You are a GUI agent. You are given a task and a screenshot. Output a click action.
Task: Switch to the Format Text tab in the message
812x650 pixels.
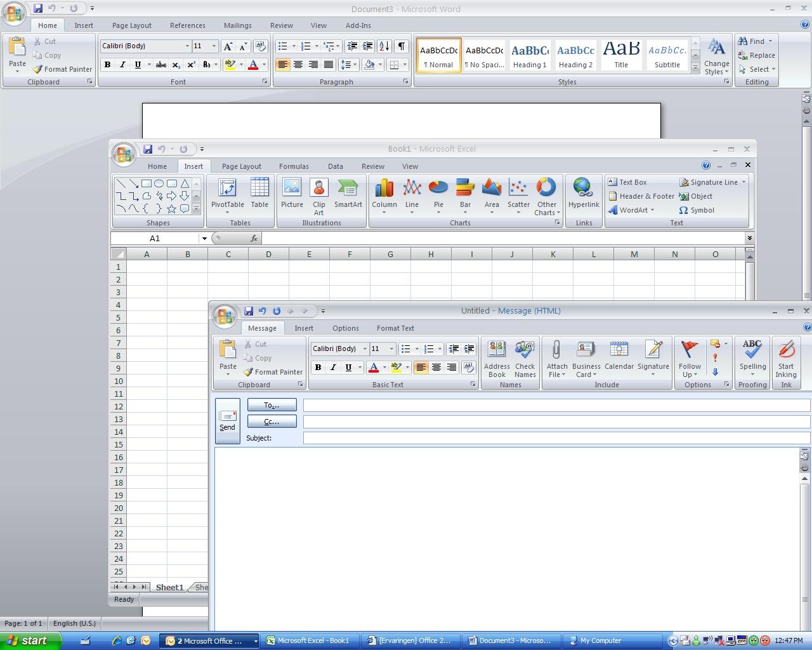pos(395,328)
